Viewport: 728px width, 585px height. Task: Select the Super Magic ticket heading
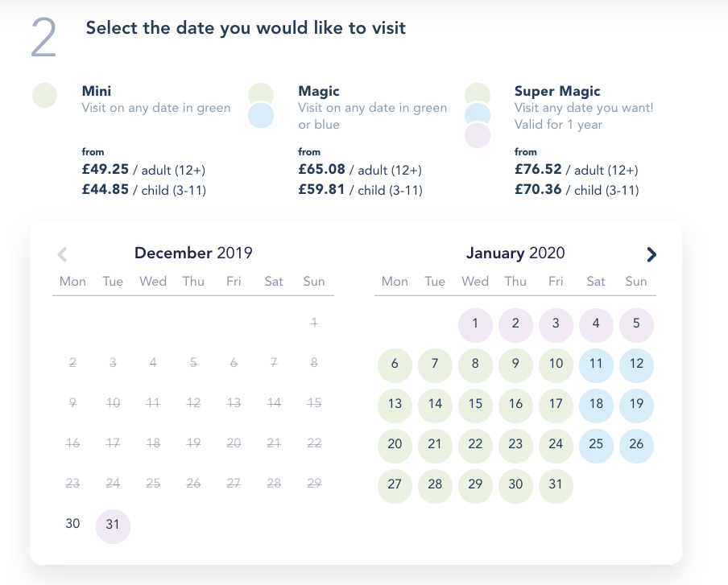557,91
